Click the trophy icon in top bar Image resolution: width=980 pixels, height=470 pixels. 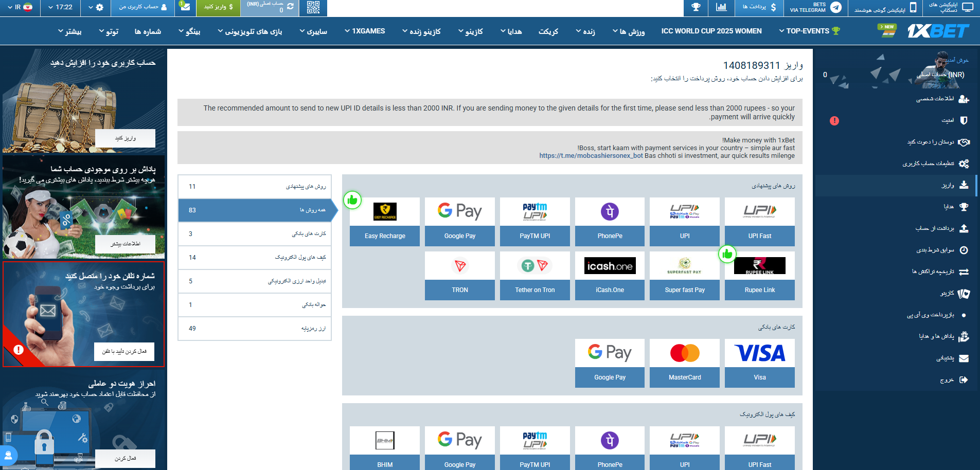[696, 7]
